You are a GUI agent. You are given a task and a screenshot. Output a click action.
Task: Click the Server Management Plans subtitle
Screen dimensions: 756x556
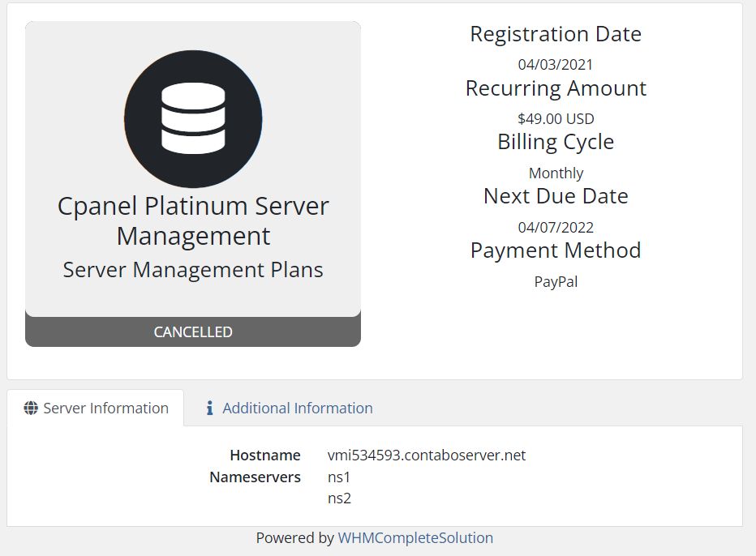(x=193, y=270)
